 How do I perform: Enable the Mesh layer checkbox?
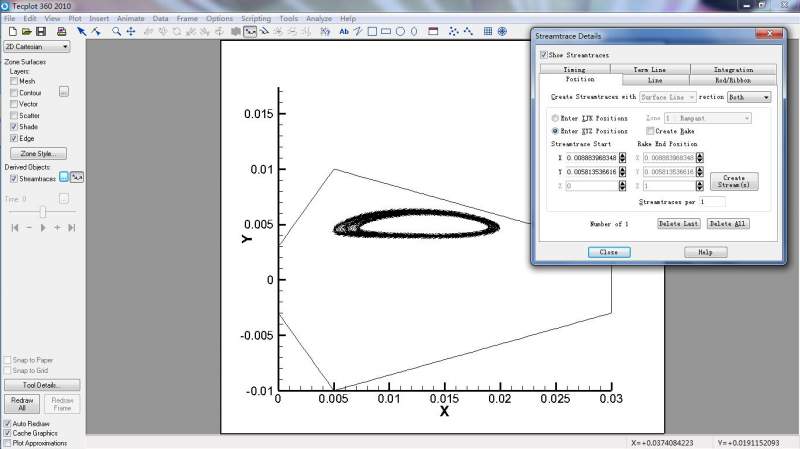[x=14, y=81]
